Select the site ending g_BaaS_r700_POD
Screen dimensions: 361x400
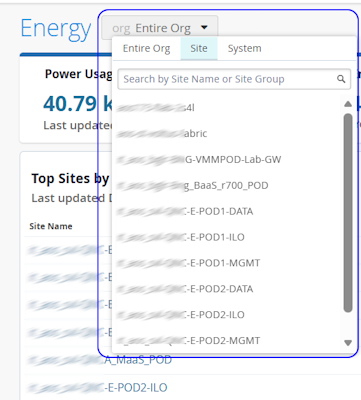[192, 185]
